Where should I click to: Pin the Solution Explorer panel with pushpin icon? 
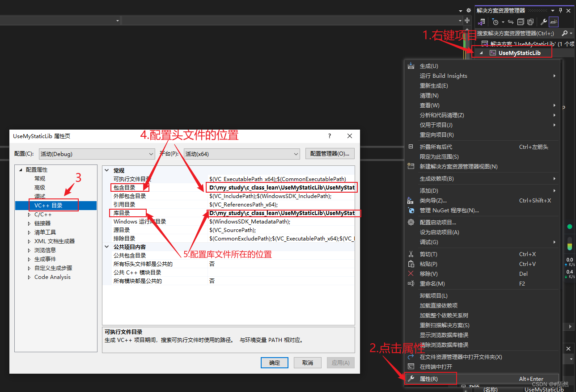click(560, 10)
